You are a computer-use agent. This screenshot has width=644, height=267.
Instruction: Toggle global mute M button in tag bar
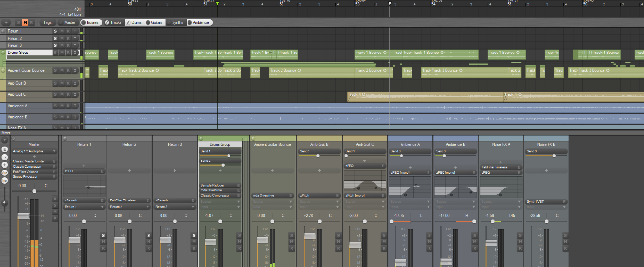pos(25,22)
